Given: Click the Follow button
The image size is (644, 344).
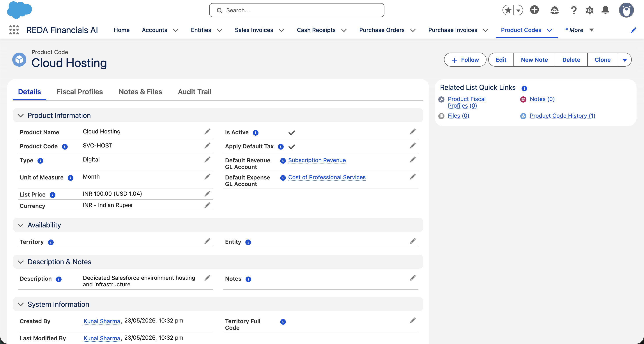Looking at the screenshot, I should pos(465,60).
